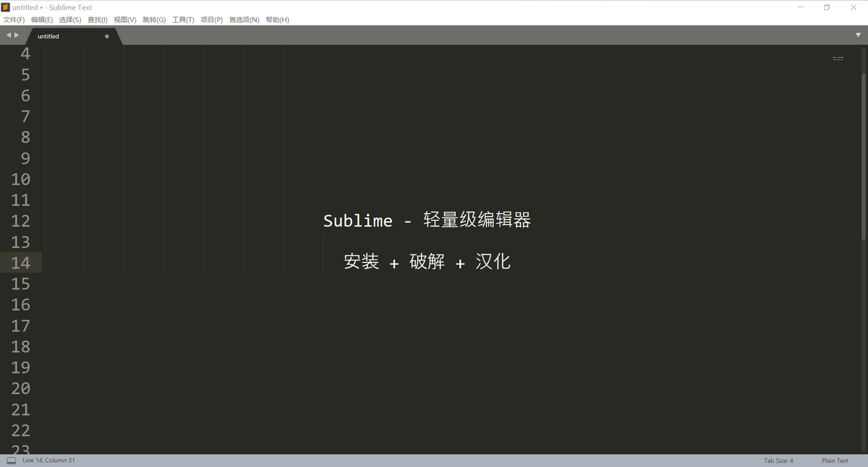Click the Line 14, Column 31 status
Screen dimensions: 868x467
point(49,460)
